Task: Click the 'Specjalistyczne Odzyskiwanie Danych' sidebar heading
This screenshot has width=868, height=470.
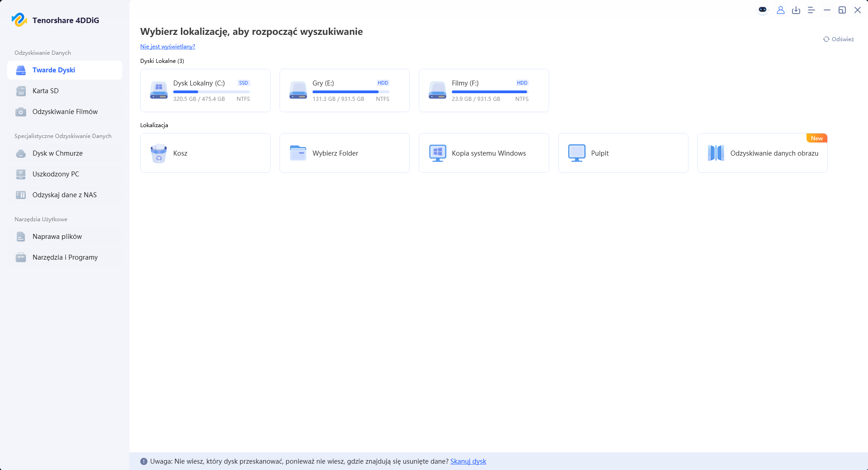Action: (x=63, y=136)
